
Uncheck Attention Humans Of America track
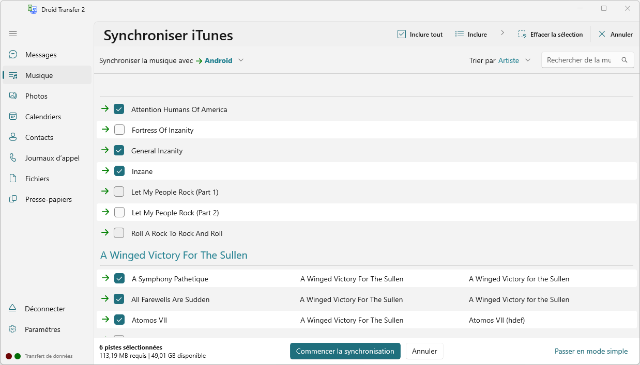(x=119, y=109)
